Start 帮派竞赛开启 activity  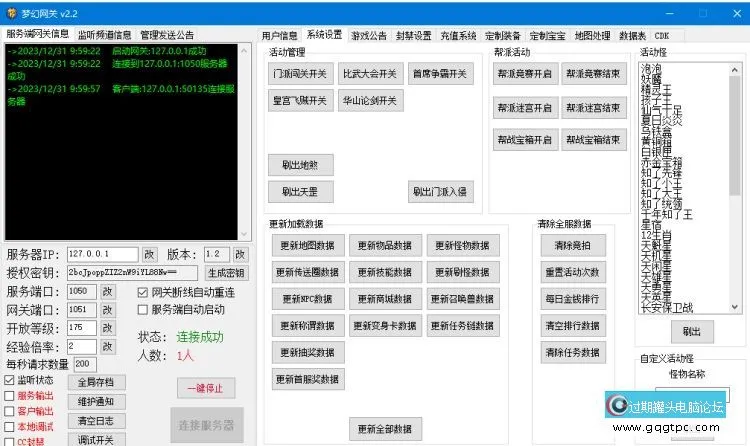point(525,74)
